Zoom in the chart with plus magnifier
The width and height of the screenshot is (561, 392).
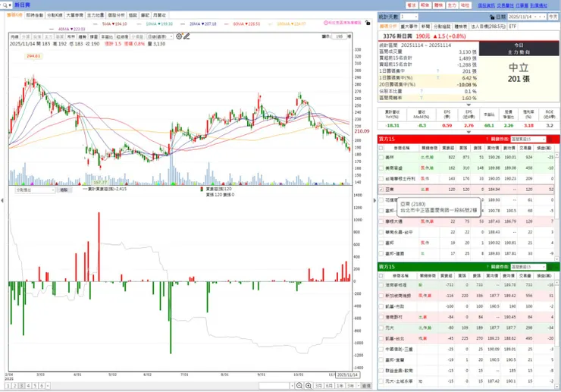coord(308,386)
